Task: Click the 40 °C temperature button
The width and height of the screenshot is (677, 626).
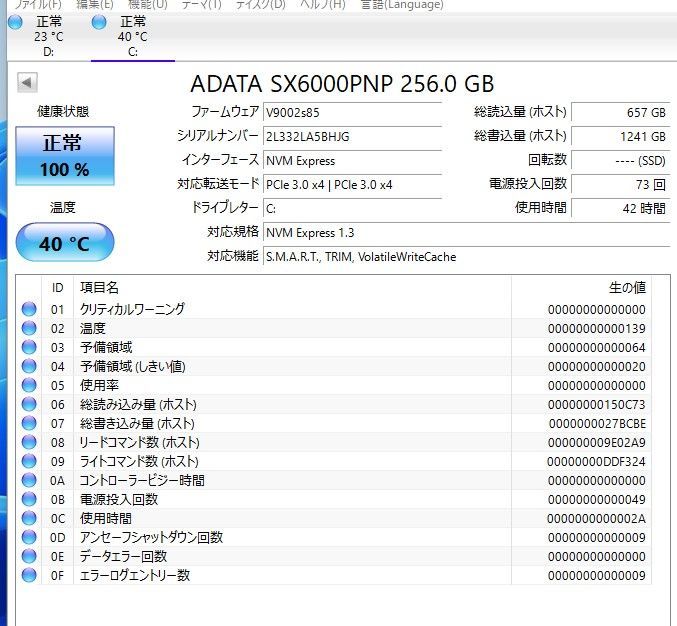Action: click(65, 242)
